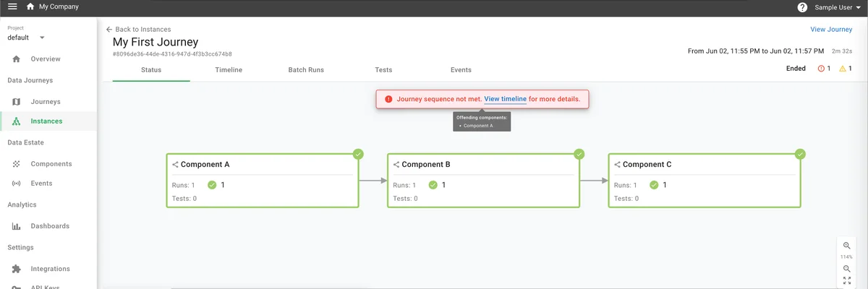Click the green checkmark badge on Component C

click(800, 154)
